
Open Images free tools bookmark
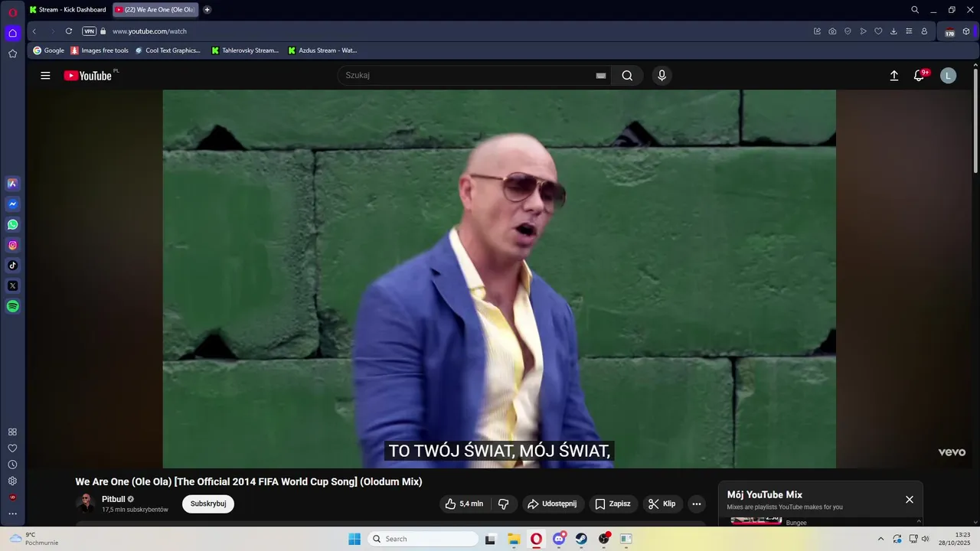coord(100,51)
